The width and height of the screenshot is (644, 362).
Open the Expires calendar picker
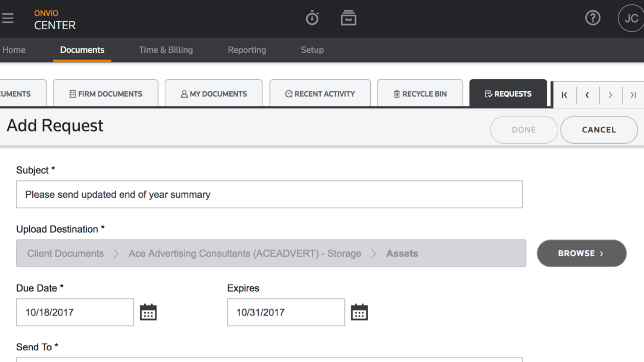359,312
